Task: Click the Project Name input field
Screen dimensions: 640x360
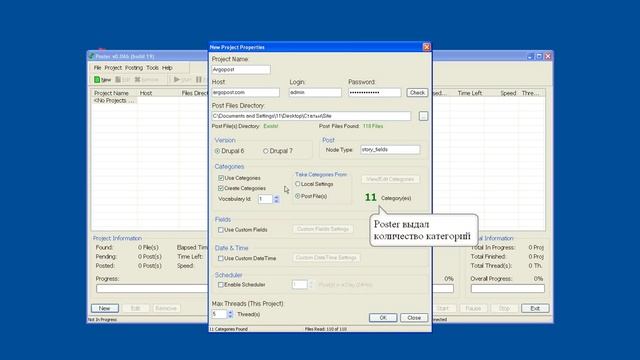Action: (241, 70)
